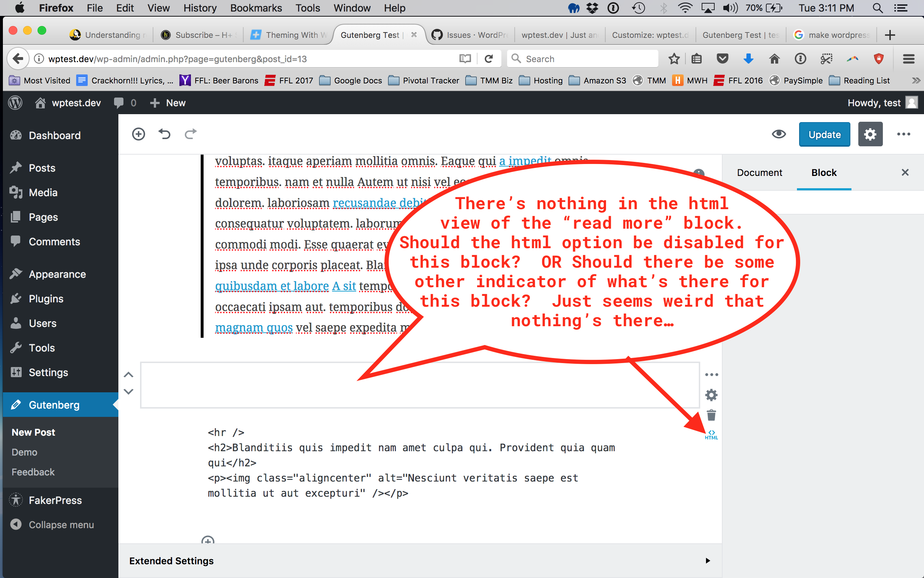Open the FakerPress menu item
This screenshot has width=924, height=578.
coord(55,500)
